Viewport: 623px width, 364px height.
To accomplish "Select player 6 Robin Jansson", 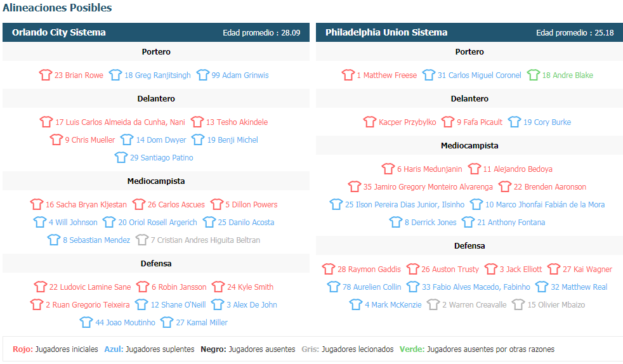I will 179,287.
